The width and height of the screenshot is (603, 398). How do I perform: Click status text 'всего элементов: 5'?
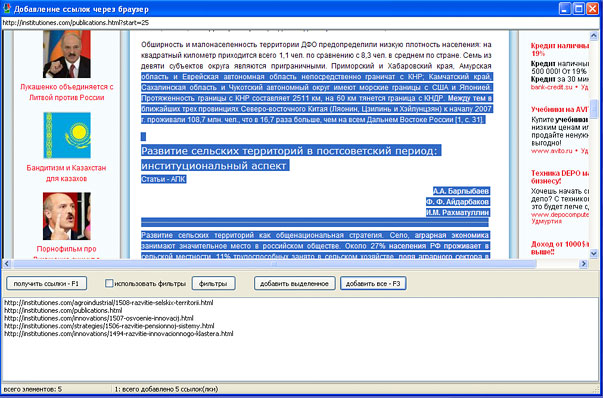point(33,389)
